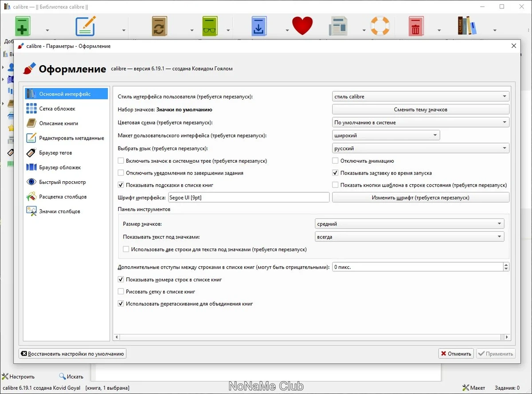The image size is (532, 394).
Task: Click the Fetch news newspaper icon
Action: tap(338, 27)
